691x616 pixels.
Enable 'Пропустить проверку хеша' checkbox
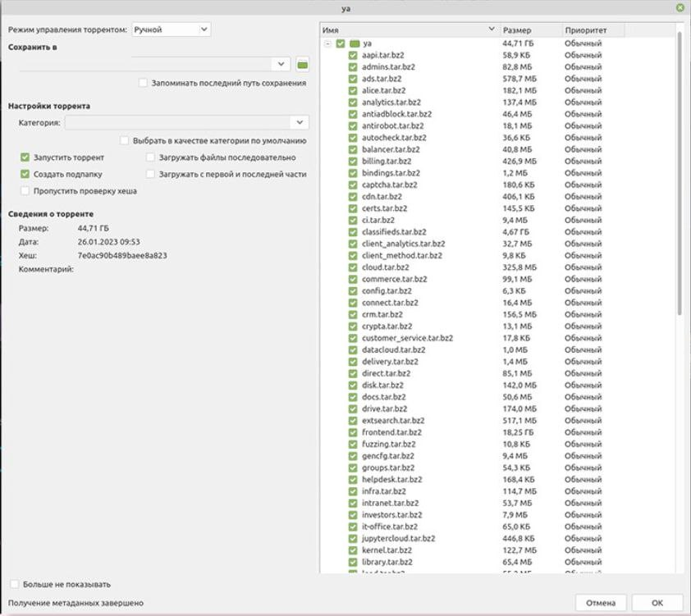click(25, 190)
